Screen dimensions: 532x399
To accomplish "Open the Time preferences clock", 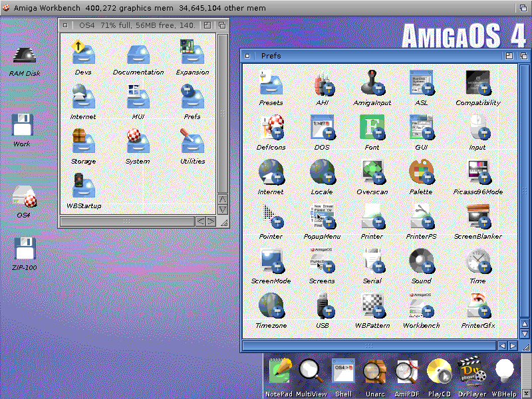I will coord(477,261).
